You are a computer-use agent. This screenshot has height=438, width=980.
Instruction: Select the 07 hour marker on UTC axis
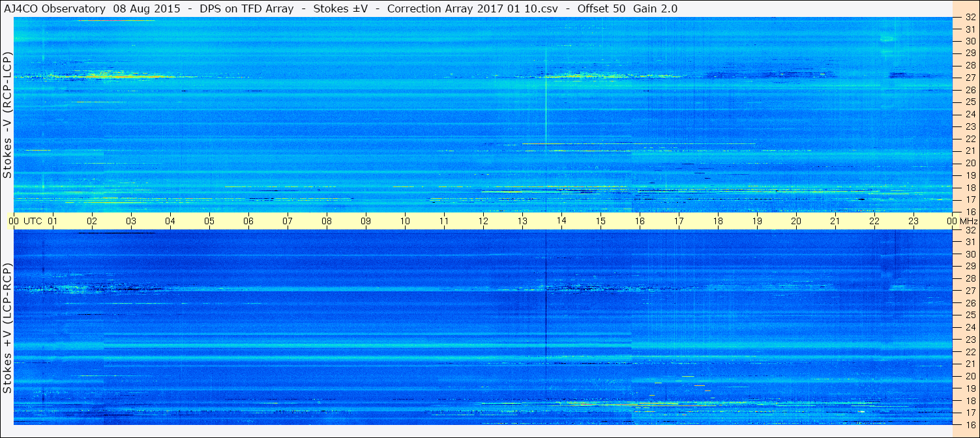point(288,221)
